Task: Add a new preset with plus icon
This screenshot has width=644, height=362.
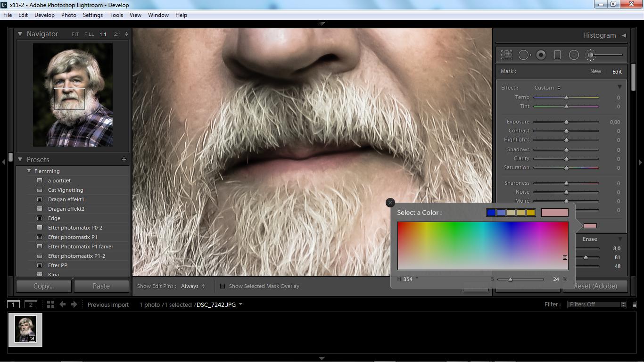Action: click(124, 160)
